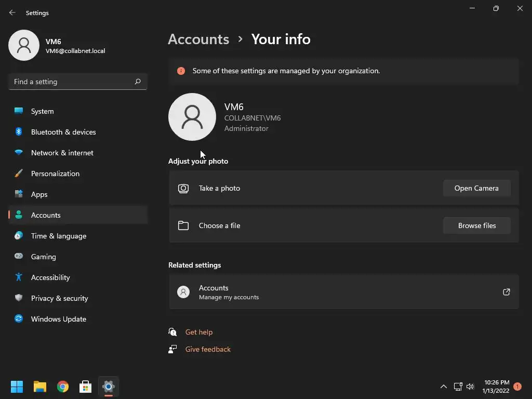Click the back arrow in Settings

(12, 12)
